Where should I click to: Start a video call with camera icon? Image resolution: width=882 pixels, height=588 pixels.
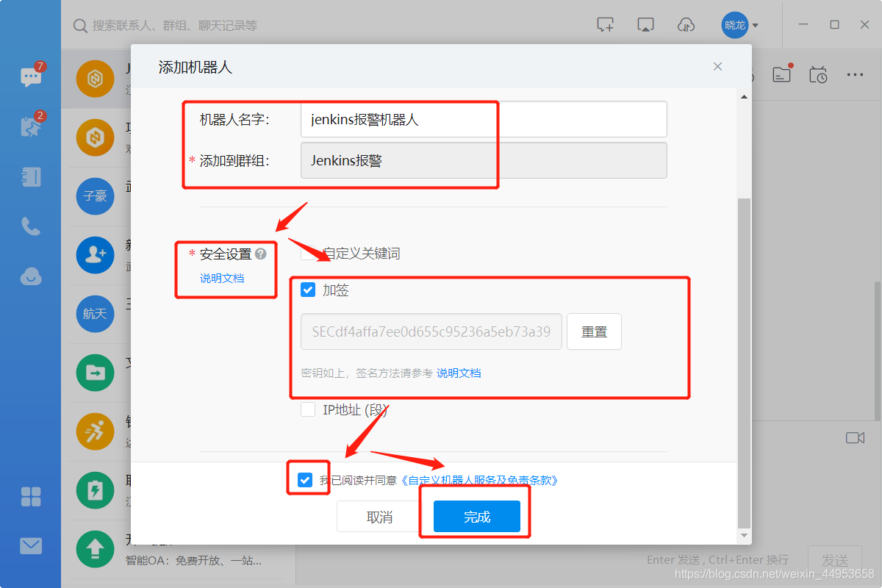[855, 438]
